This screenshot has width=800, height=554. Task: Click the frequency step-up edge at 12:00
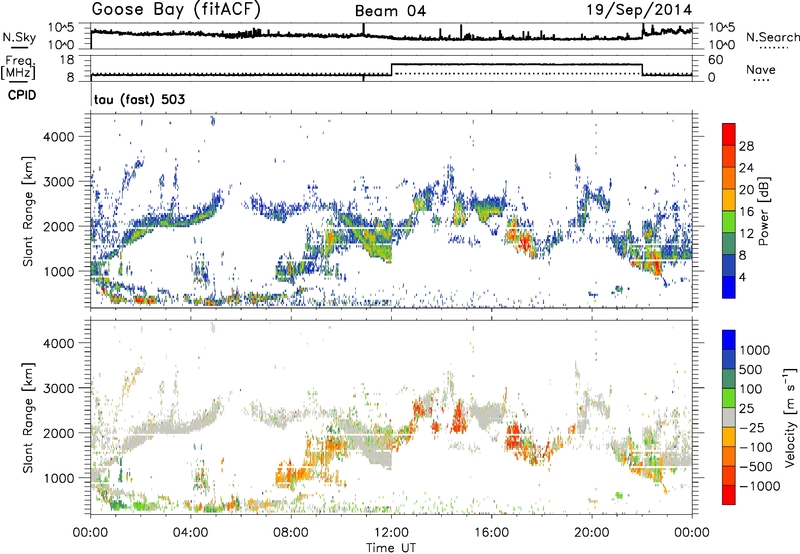pyautogui.click(x=391, y=69)
